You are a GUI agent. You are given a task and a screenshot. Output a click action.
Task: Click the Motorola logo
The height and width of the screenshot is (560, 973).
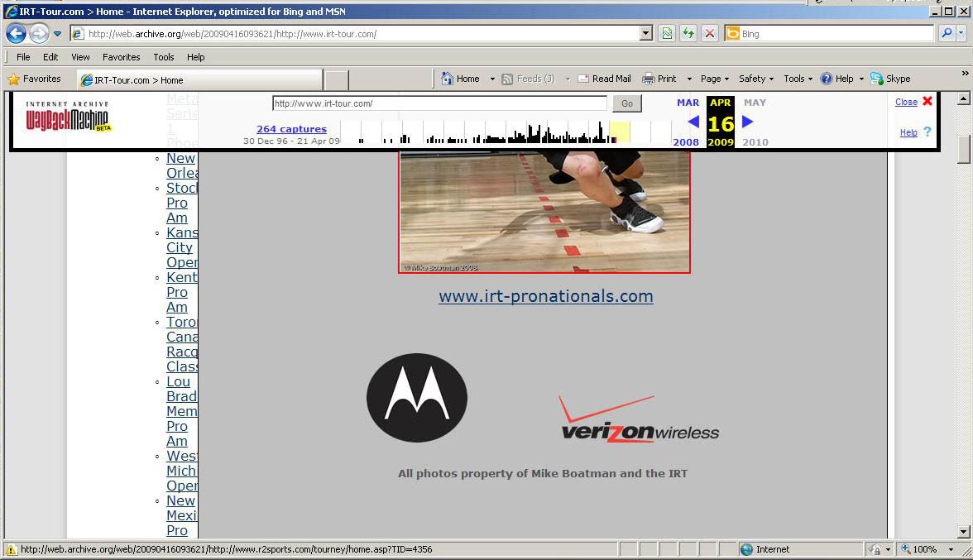pos(417,398)
